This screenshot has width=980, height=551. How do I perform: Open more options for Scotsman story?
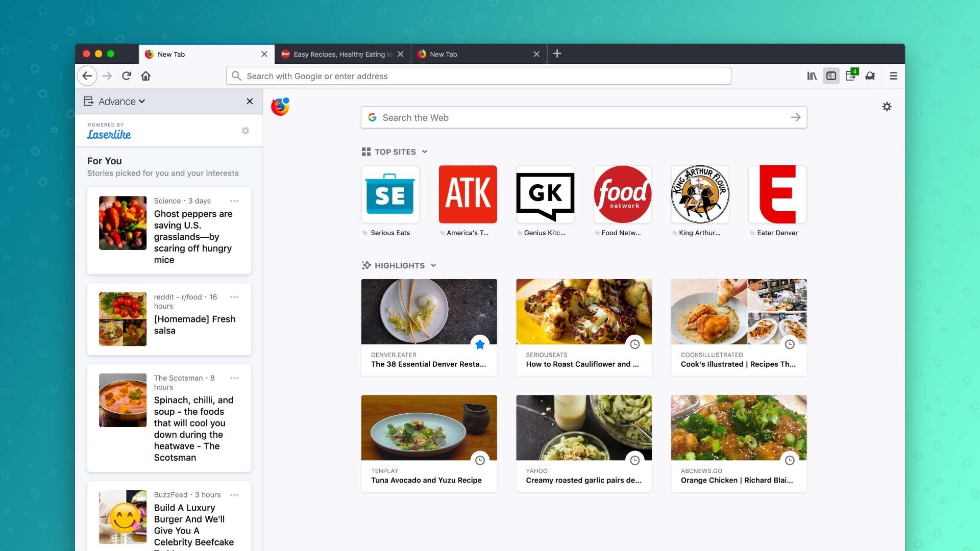pos(234,378)
